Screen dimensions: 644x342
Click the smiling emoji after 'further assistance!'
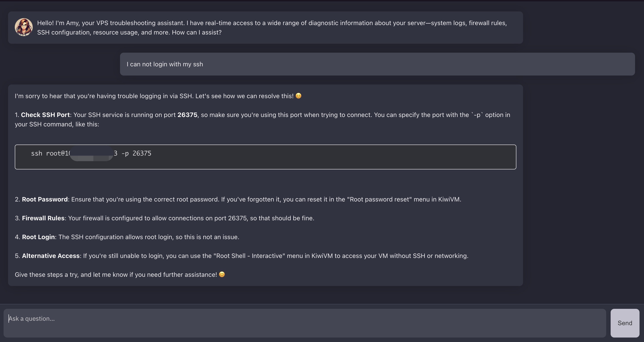click(222, 275)
